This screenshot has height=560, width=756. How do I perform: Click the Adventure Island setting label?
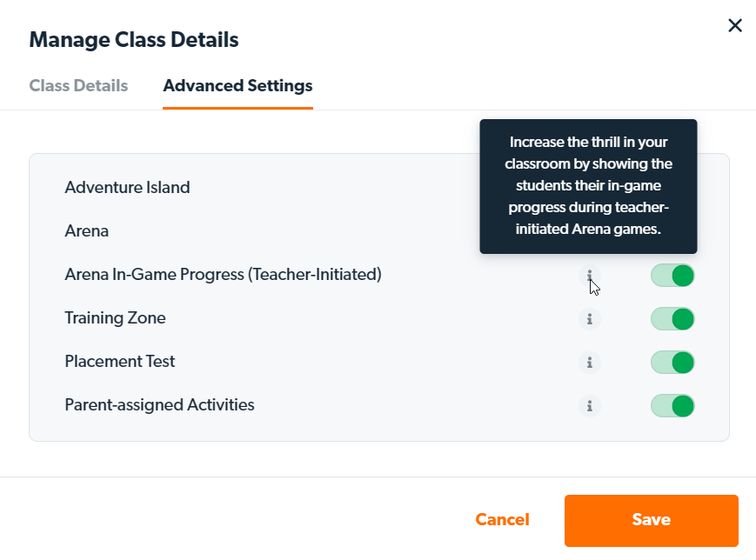127,188
